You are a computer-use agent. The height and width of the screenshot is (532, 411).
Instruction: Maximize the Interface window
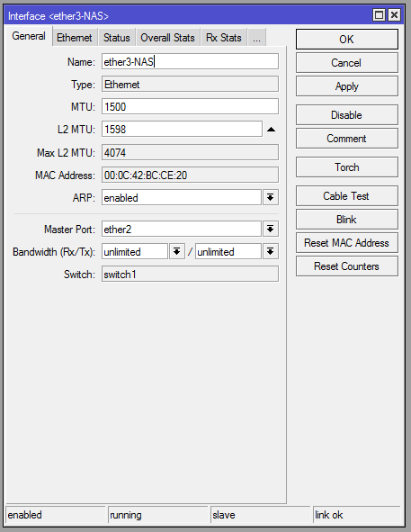point(379,15)
